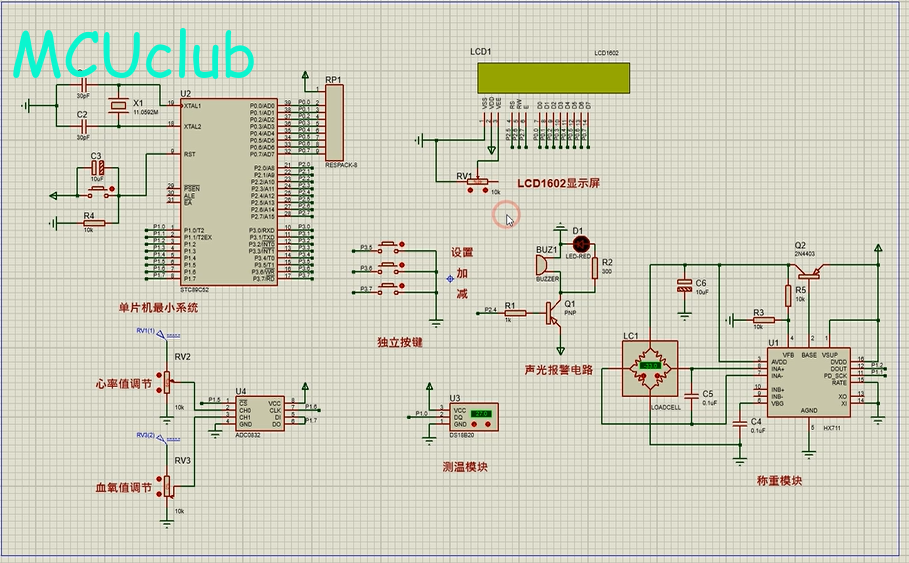The height and width of the screenshot is (563, 909).
Task: Click the reset push-button below C3
Action: point(97,191)
